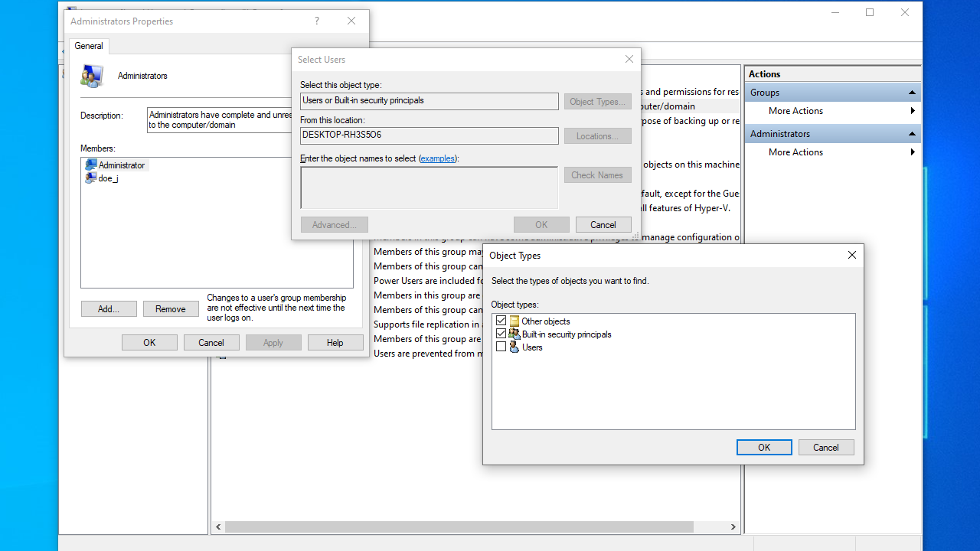Click Cancel in Administrators Properties

click(x=211, y=343)
